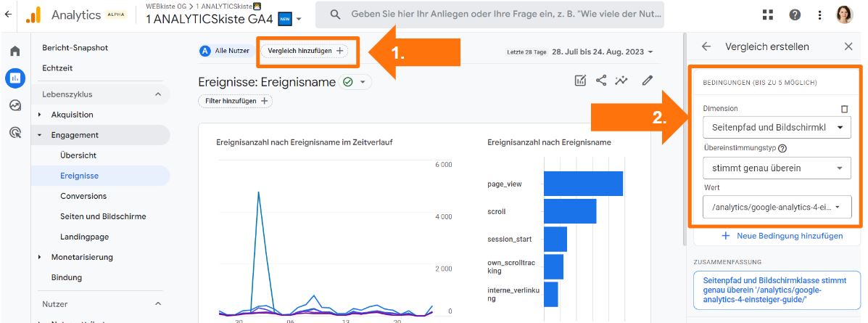Open the Google apps grid icon
Image resolution: width=868 pixels, height=323 pixels.
tap(768, 15)
